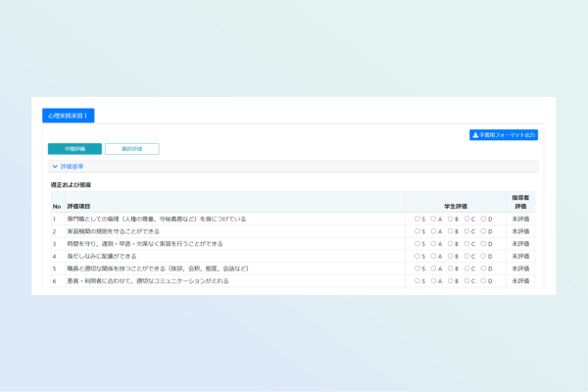This screenshot has height=392, width=588.
Task: Select S for item 1 student evaluation
Action: (416, 219)
